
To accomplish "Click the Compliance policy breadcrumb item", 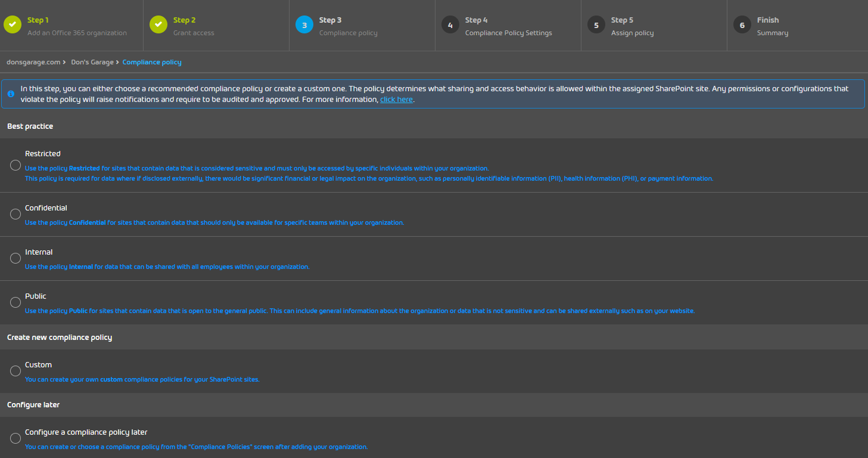I will click(152, 62).
